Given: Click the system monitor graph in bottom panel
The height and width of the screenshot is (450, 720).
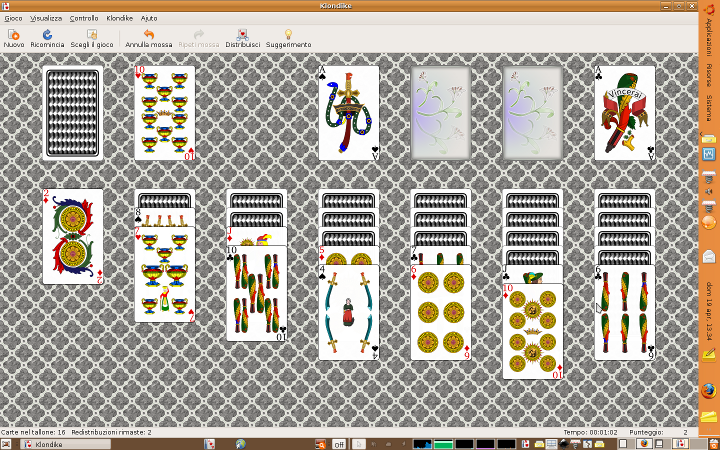Looking at the screenshot, I should (422, 444).
